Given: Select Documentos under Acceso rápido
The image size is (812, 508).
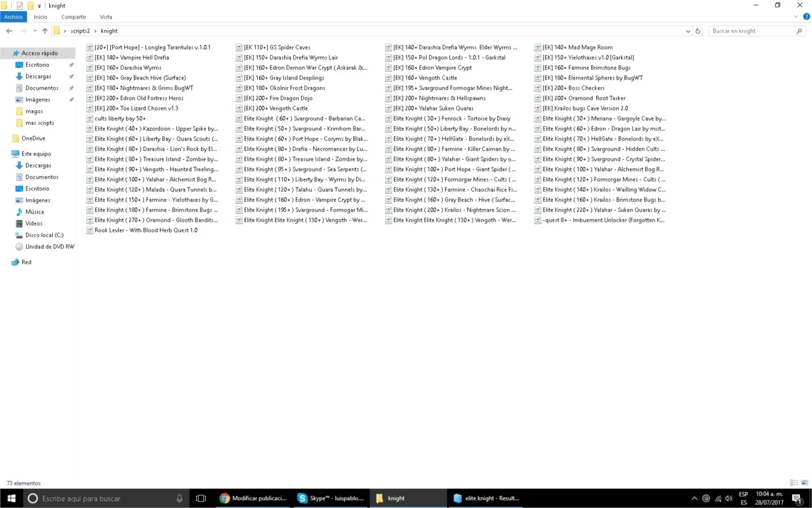Looking at the screenshot, I should click(x=42, y=88).
